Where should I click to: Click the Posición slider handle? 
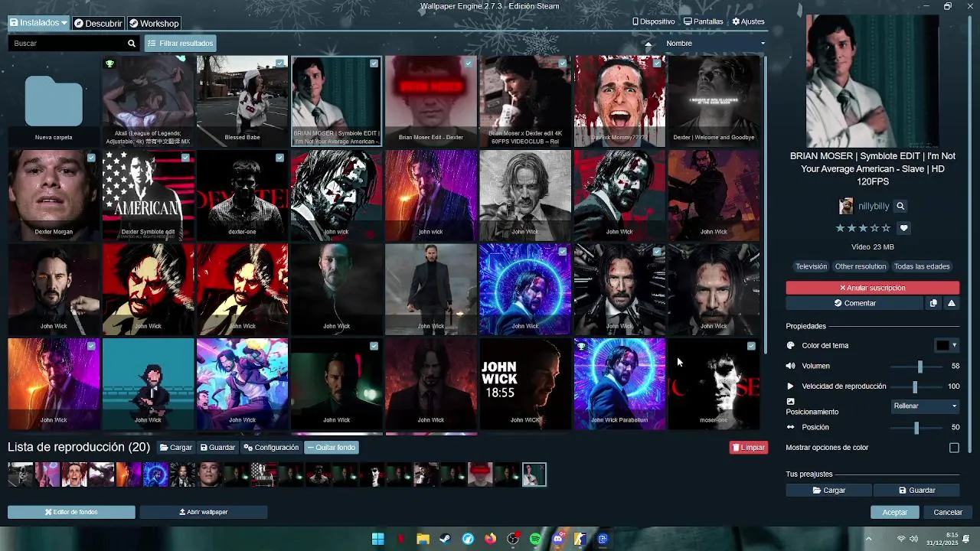click(x=916, y=428)
